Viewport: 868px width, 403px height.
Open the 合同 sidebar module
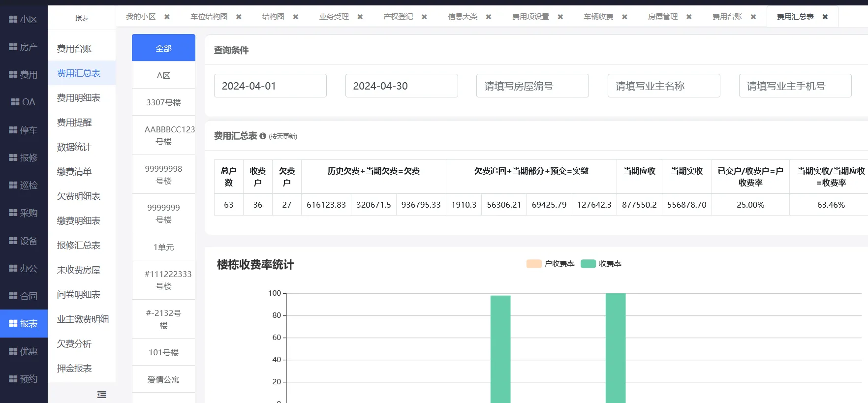[x=24, y=296]
